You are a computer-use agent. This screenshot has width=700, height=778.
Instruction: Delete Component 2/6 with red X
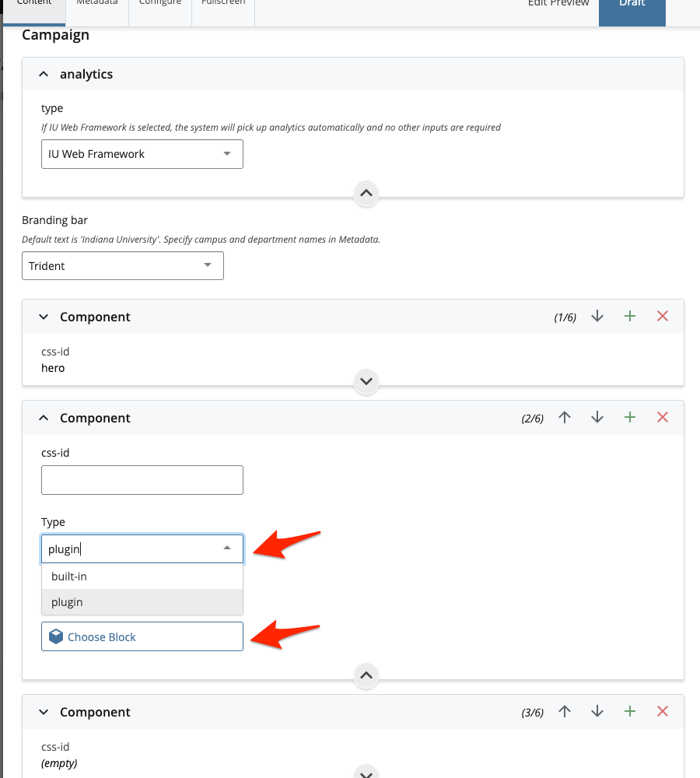point(663,417)
